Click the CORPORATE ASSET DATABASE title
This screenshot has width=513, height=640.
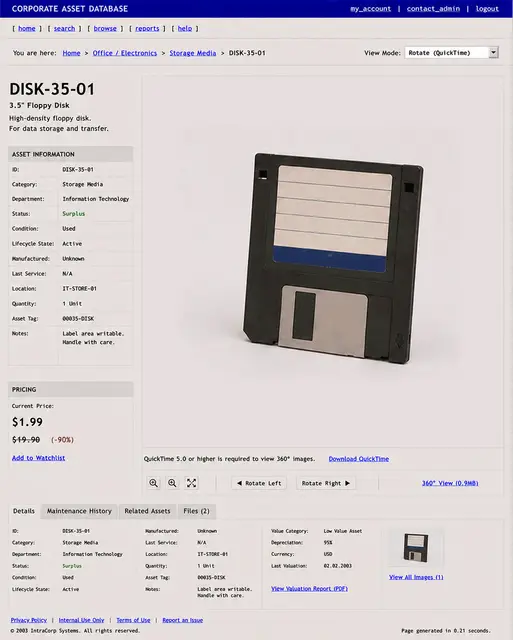click(x=70, y=9)
